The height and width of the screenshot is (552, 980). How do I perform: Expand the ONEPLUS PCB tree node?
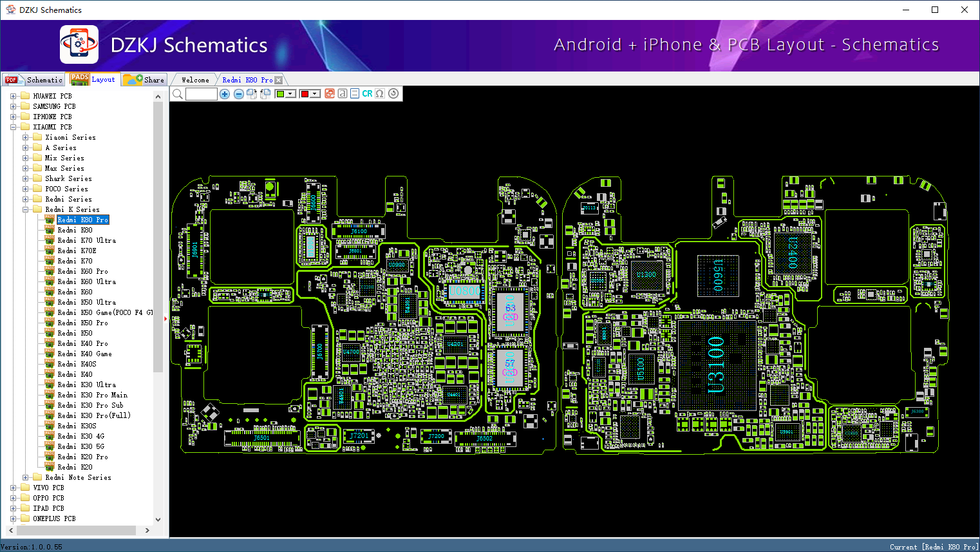point(13,519)
